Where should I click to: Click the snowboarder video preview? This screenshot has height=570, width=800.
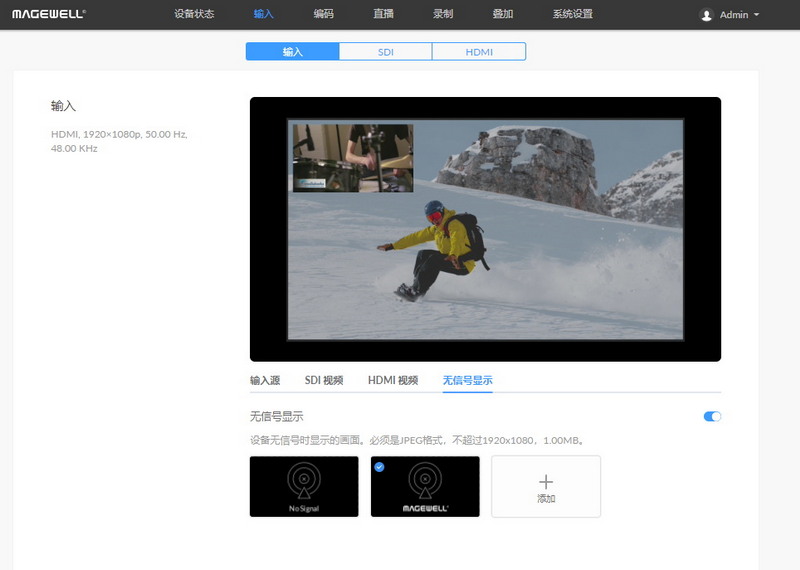coord(485,229)
